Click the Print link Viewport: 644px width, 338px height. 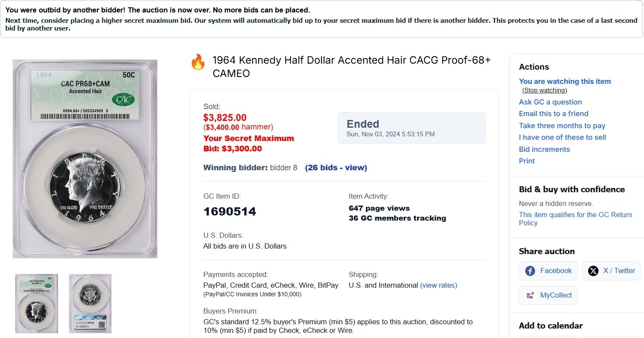click(x=527, y=161)
